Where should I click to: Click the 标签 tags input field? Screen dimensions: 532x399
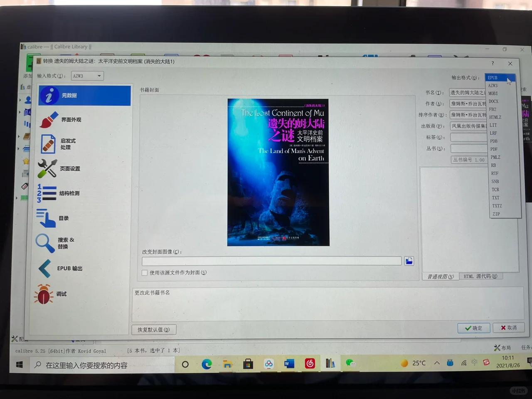pyautogui.click(x=469, y=137)
